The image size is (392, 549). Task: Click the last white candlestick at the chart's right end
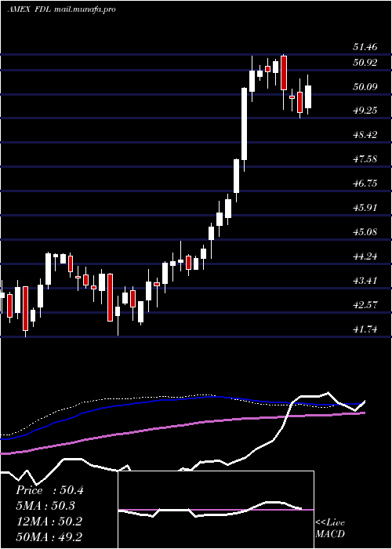[308, 96]
